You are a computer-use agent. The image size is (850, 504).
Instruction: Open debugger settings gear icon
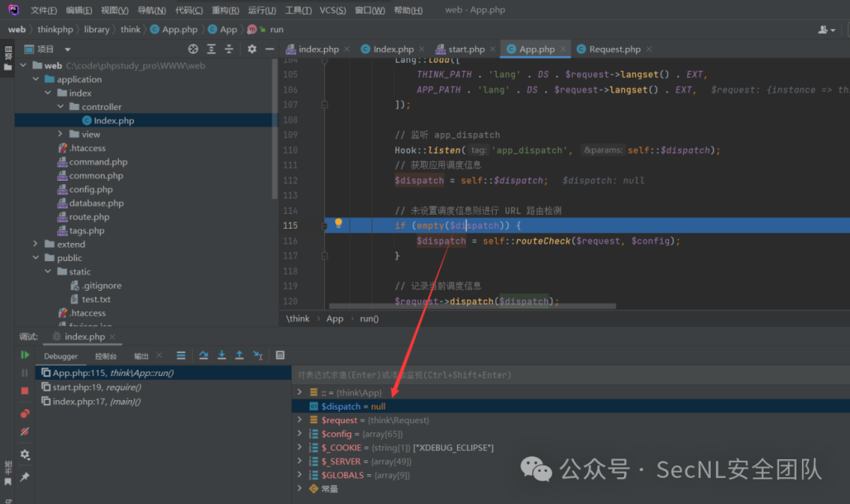(x=25, y=454)
